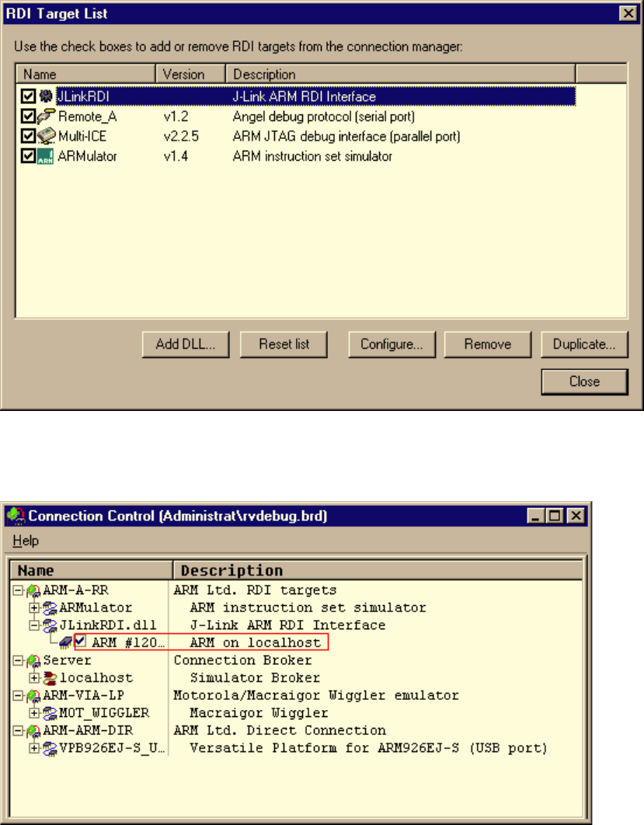
Task: Click 'ARM instruction set simulator' in RDI list
Action: (312, 156)
